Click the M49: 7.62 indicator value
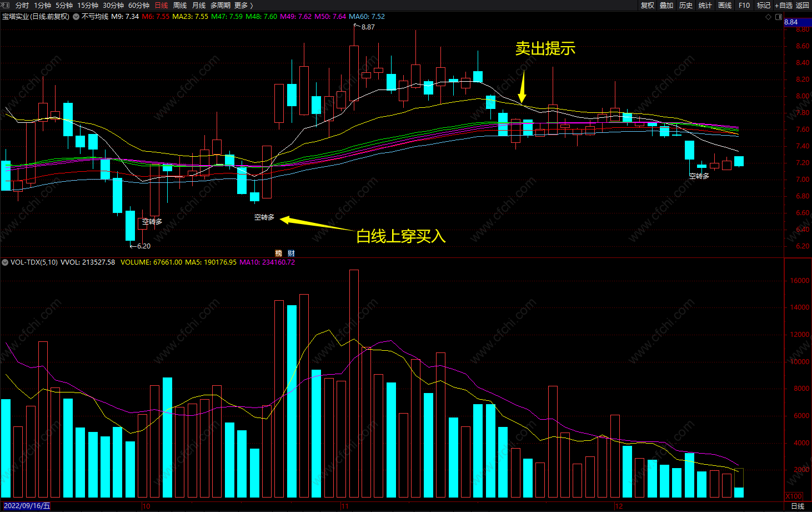 pyautogui.click(x=295, y=17)
